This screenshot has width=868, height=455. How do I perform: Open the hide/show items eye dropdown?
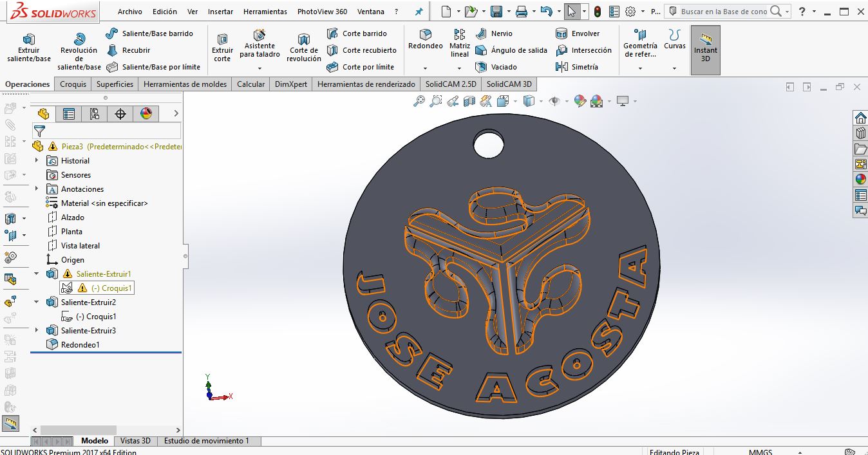pyautogui.click(x=567, y=101)
